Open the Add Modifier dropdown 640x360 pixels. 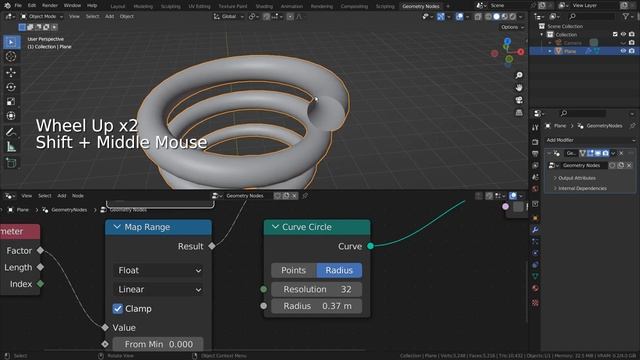[x=590, y=140]
